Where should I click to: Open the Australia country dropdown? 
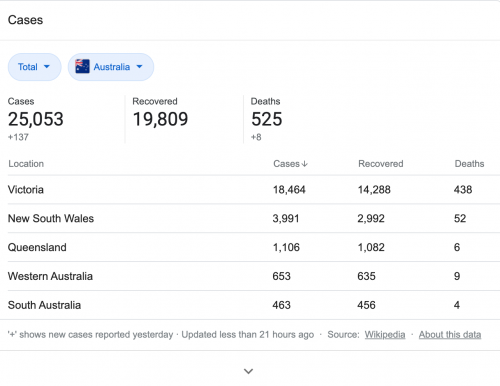click(x=111, y=67)
